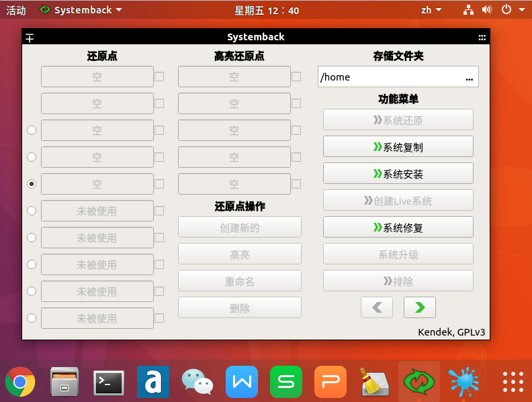Click the second 未被使用 restore point slot

pyautogui.click(x=97, y=238)
